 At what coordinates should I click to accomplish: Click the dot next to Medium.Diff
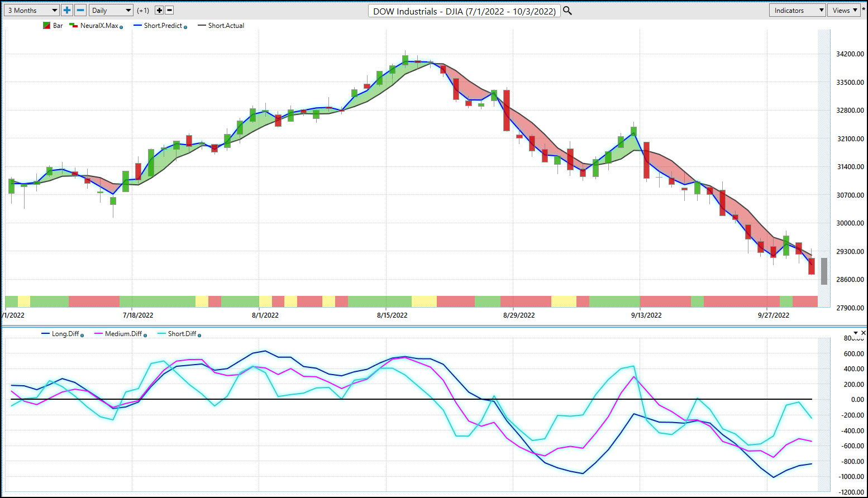tap(145, 335)
